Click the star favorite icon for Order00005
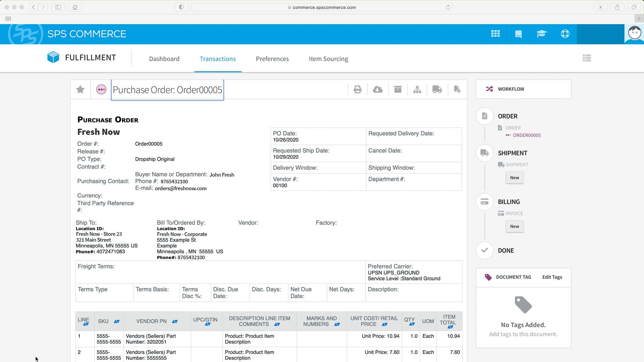Image resolution: width=644 pixels, height=362 pixels. click(80, 90)
